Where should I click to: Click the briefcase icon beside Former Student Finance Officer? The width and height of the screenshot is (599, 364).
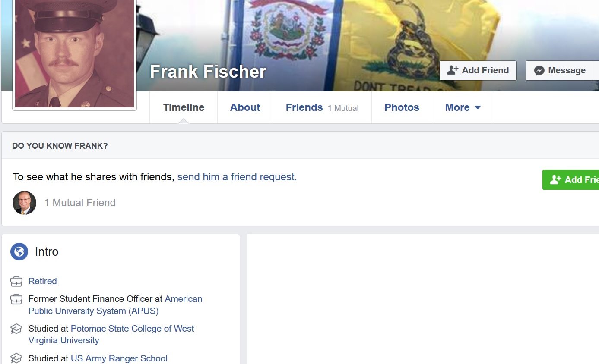click(x=16, y=299)
